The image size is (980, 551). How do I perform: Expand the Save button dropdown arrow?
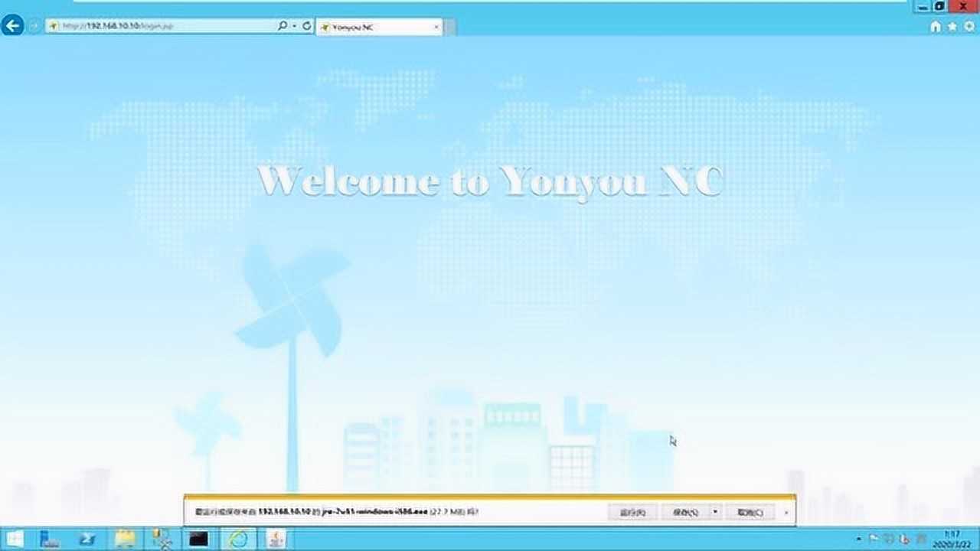715,512
